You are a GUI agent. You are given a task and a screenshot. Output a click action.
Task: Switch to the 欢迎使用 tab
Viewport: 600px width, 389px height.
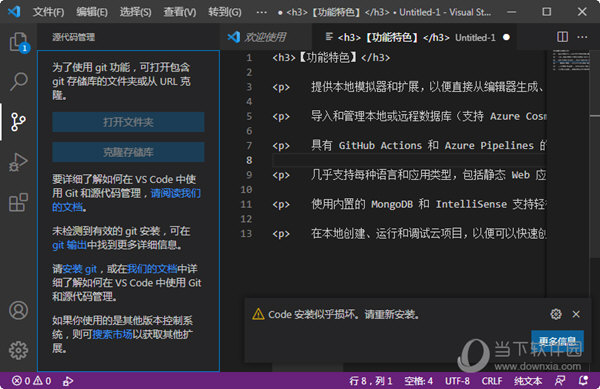click(266, 37)
